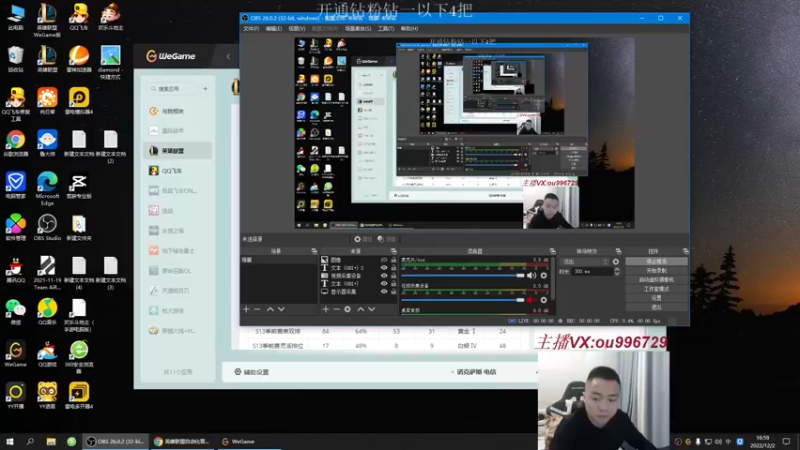Move scene down arrow in OBS Scenes panel

(281, 309)
